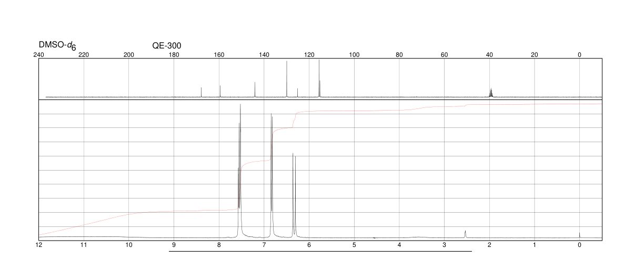Click the 80 ppm carbon axis label
This screenshot has width=644, height=278.
399,55
